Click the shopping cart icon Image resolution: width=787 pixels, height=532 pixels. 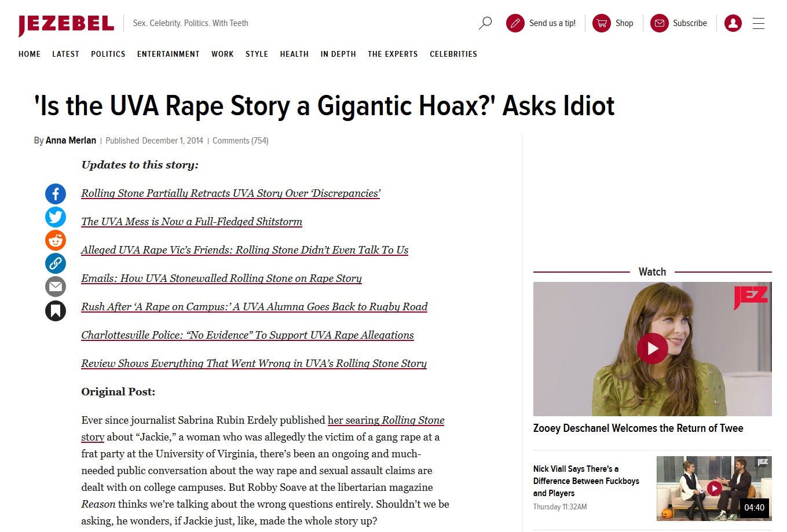click(602, 23)
